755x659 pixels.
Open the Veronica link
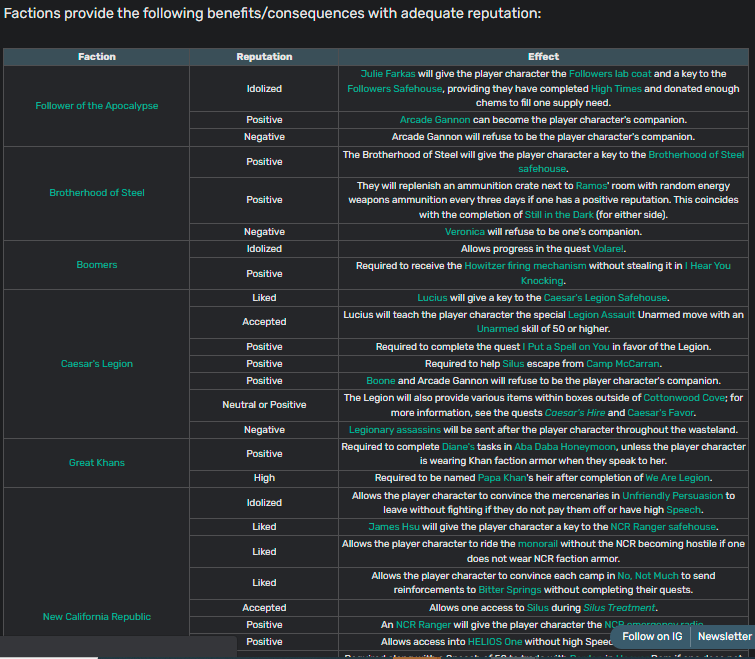[x=465, y=232]
